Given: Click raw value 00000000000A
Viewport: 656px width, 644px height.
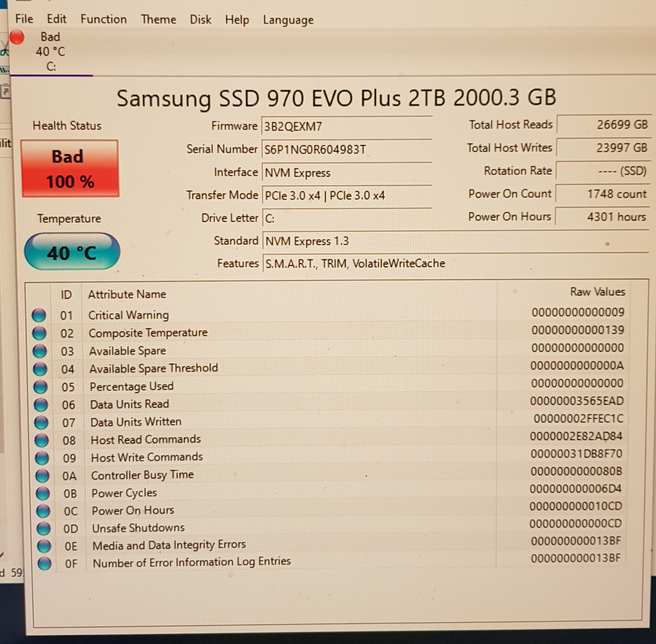Looking at the screenshot, I should point(577,366).
